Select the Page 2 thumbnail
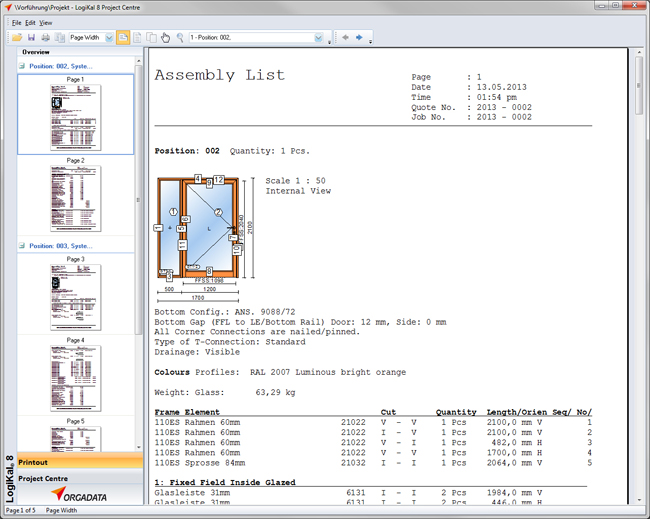This screenshot has height=519, width=650. click(x=75, y=199)
